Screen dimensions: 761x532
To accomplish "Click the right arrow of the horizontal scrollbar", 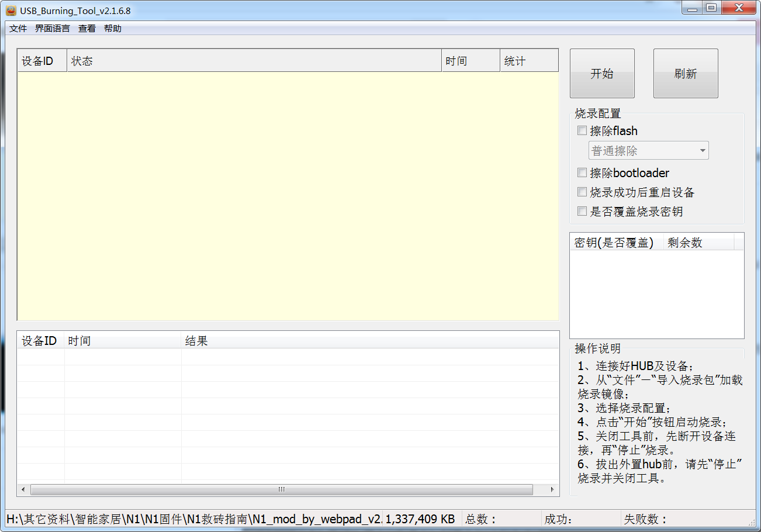I will pos(553,489).
